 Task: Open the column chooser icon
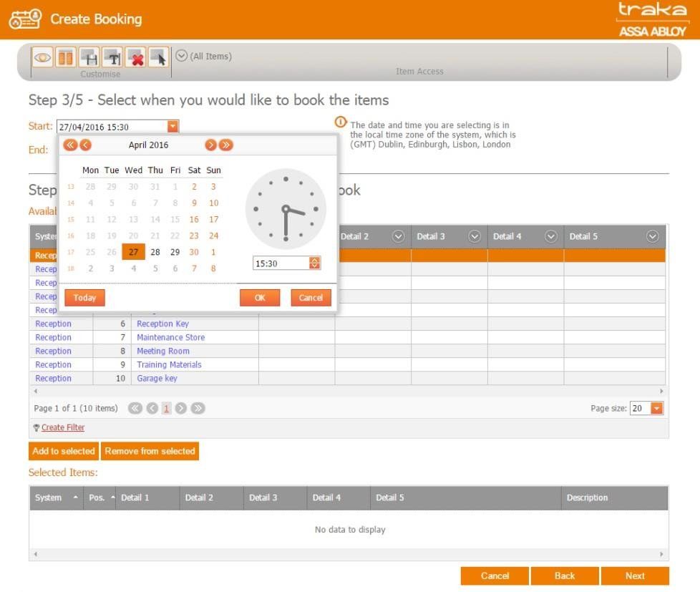pos(65,57)
